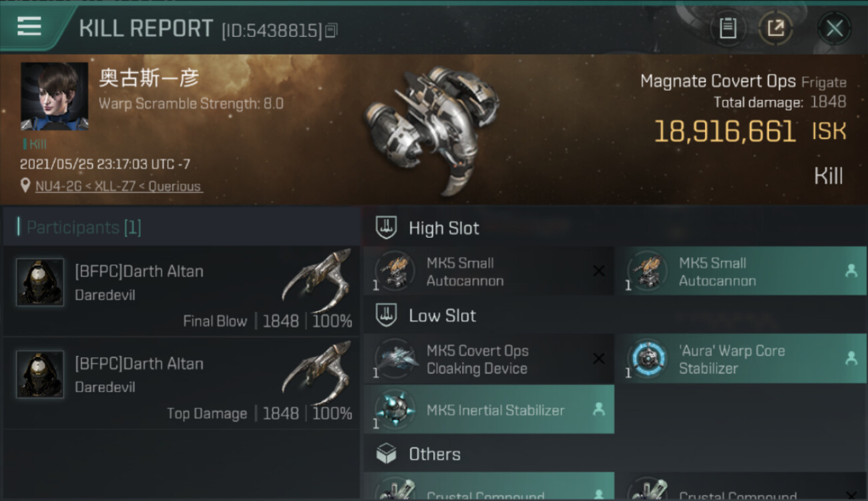This screenshot has height=501, width=868.
Task: Close the kill report window
Action: point(834,28)
